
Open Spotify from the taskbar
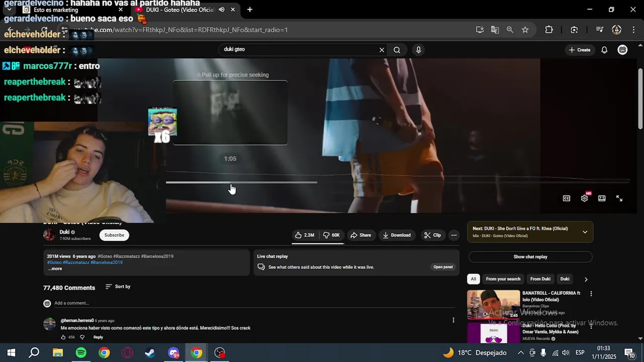(x=81, y=353)
